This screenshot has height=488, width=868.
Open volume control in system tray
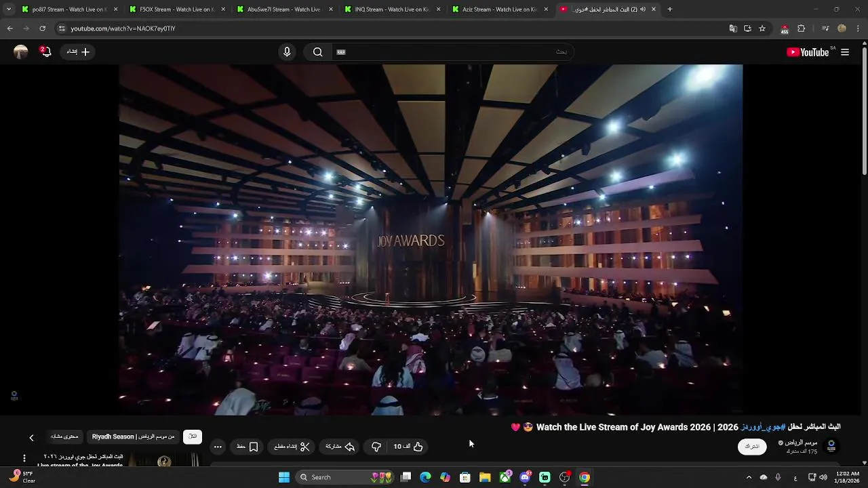tap(823, 477)
